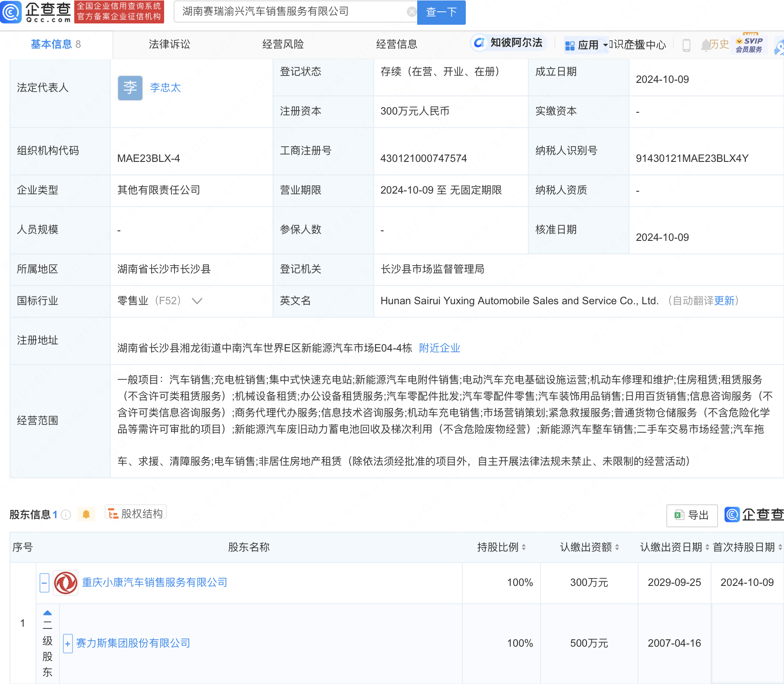784x684 pixels.
Task: Clear the search box with the X icon
Action: (x=412, y=12)
